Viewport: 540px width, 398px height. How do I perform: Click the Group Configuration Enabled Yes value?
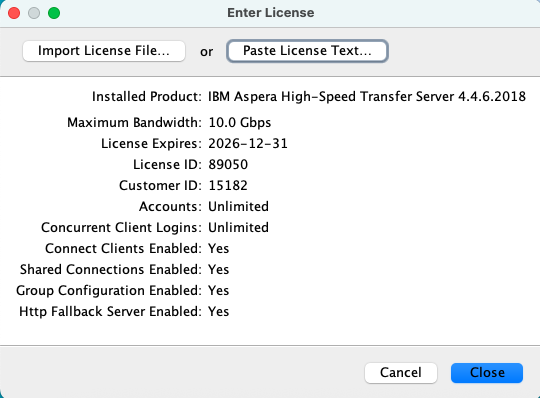(219, 291)
